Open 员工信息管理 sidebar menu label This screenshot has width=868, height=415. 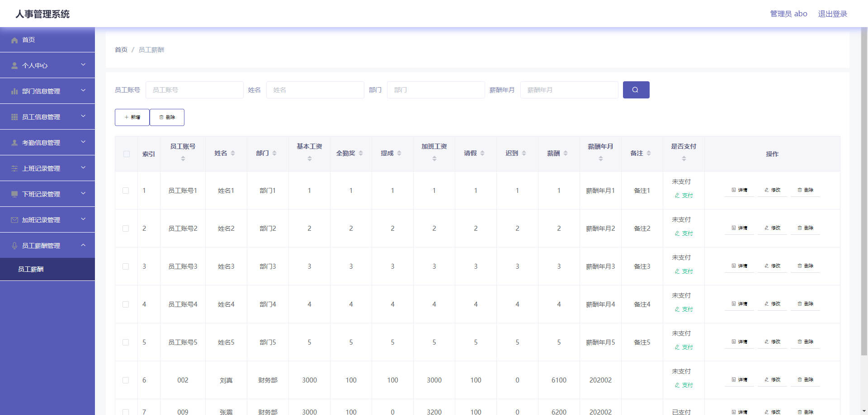(41, 117)
